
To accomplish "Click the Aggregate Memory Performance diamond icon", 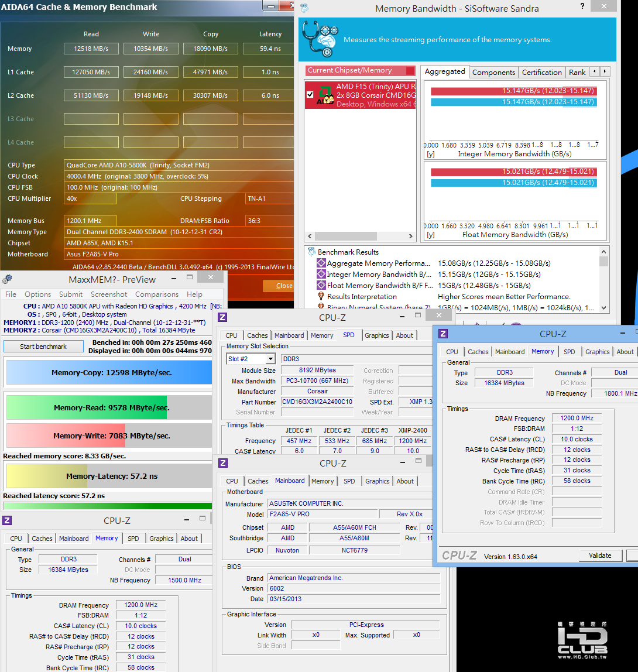I will (321, 263).
